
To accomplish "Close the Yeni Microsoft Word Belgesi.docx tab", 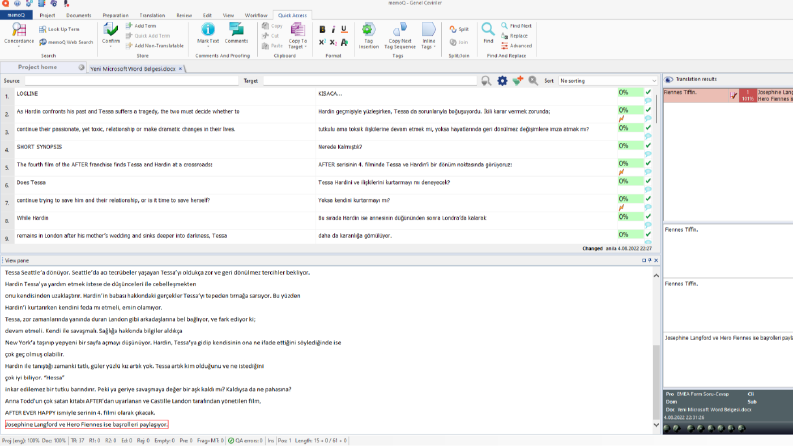I will click(x=180, y=68).
